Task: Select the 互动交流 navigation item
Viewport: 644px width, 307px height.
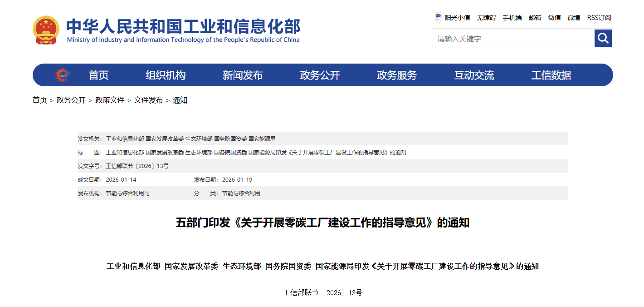Action: pyautogui.click(x=474, y=75)
